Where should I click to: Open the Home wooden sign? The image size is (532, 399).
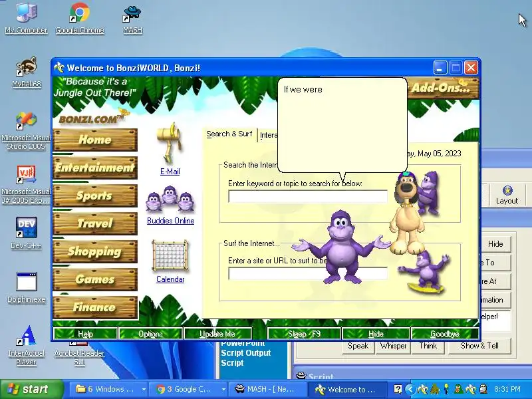point(95,140)
